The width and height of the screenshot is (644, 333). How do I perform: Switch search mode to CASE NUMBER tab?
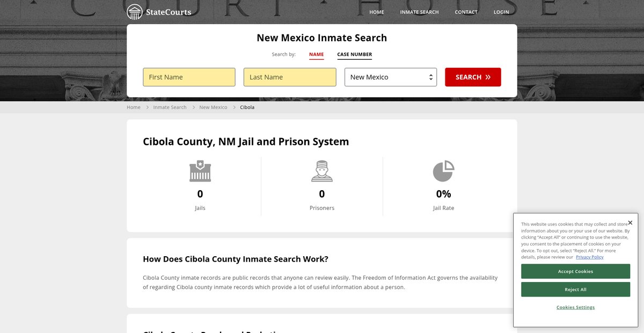(x=355, y=55)
